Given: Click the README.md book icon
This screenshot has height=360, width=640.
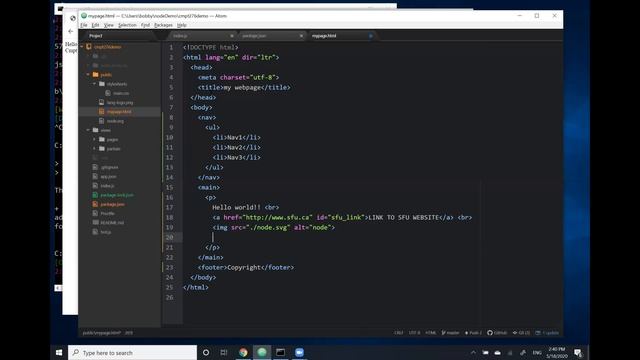Looking at the screenshot, I should click(x=95, y=222).
